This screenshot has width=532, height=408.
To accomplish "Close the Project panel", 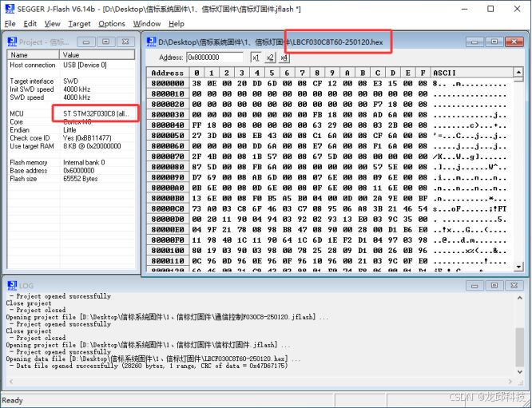I will pos(125,42).
